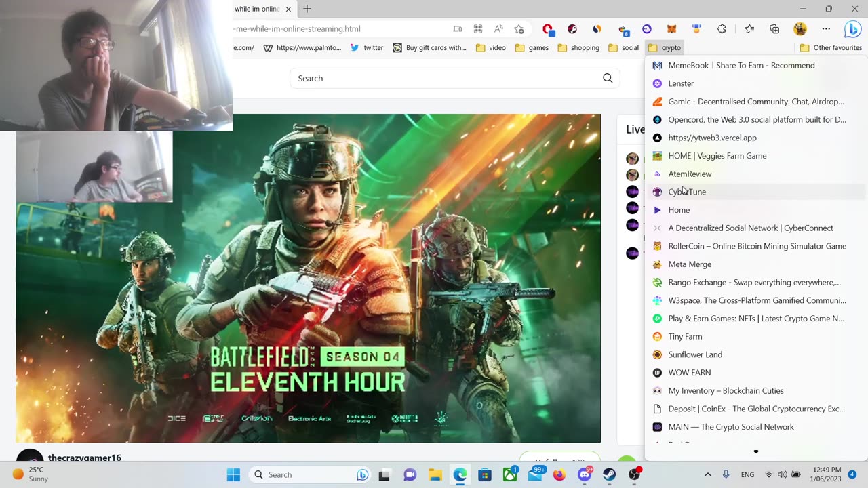Open OBS Studio from the taskbar
This screenshot has width=868, height=488.
pyautogui.click(x=635, y=474)
